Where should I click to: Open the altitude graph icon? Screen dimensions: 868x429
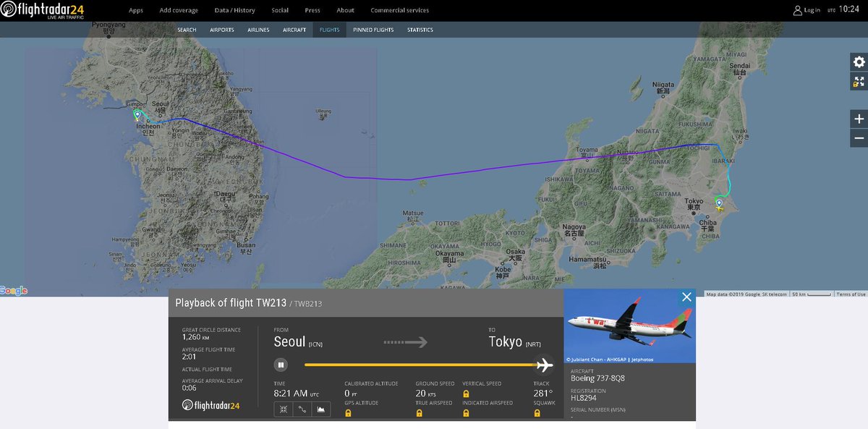(x=320, y=409)
